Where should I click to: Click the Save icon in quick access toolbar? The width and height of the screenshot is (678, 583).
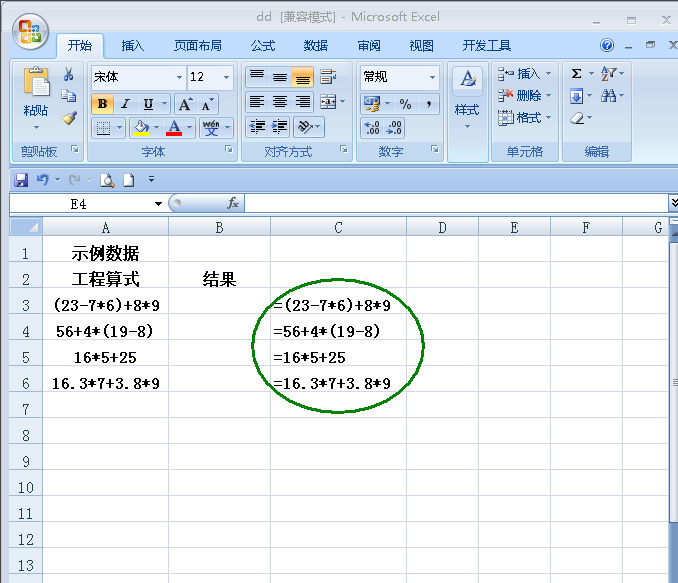point(21,180)
